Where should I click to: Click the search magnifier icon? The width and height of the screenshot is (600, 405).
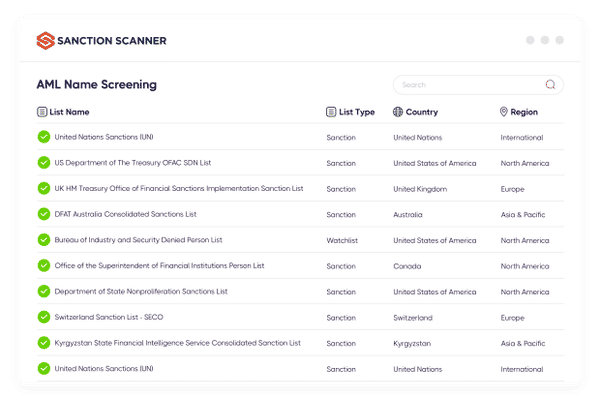click(550, 85)
